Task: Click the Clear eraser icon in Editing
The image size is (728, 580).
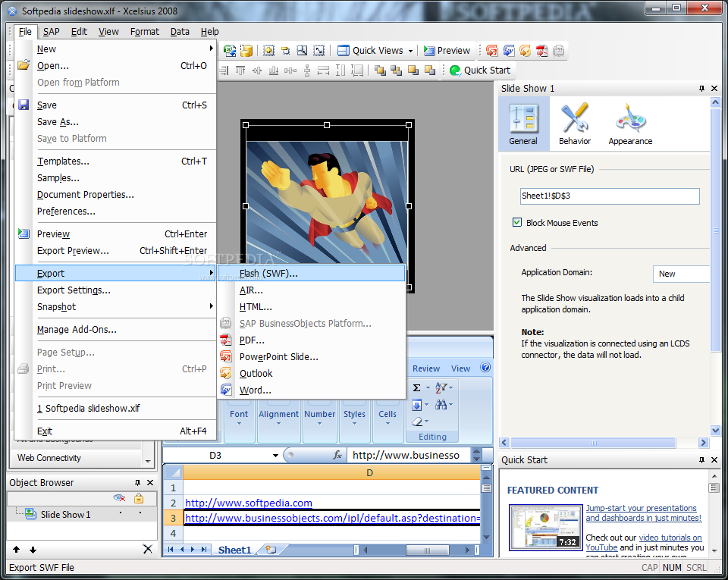Action: tap(417, 422)
